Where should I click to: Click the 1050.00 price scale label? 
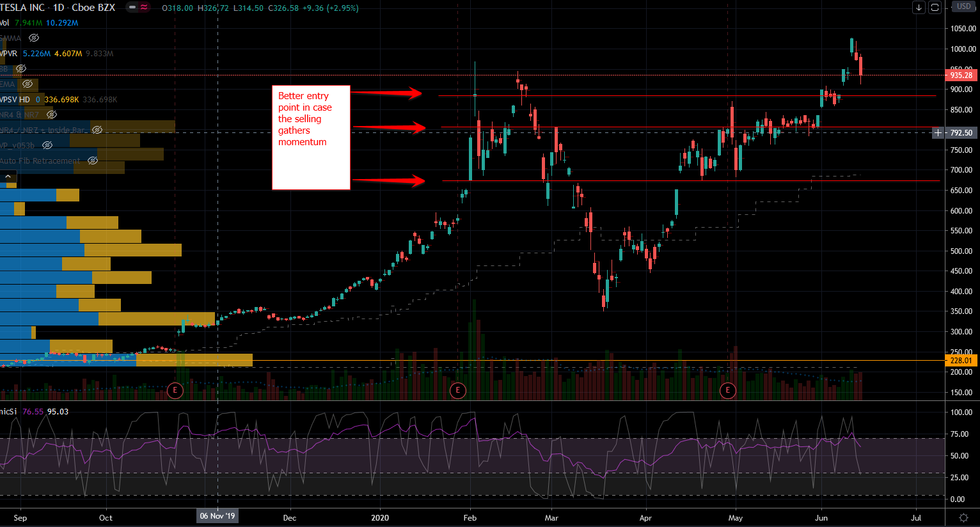(x=963, y=29)
